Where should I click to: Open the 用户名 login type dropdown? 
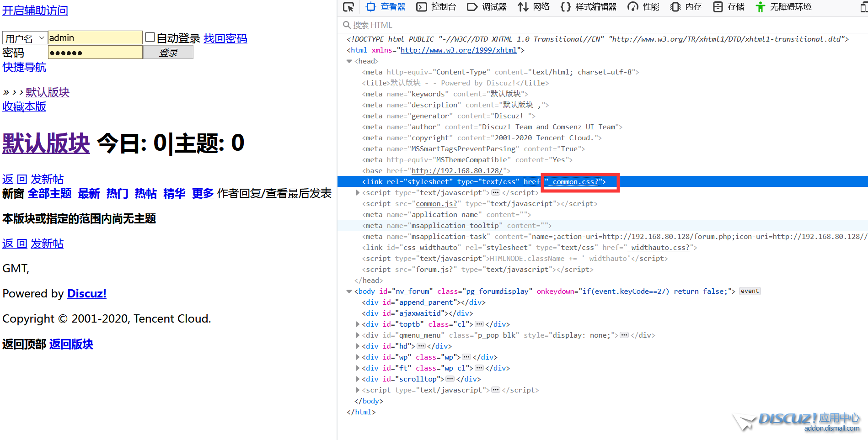(x=25, y=38)
